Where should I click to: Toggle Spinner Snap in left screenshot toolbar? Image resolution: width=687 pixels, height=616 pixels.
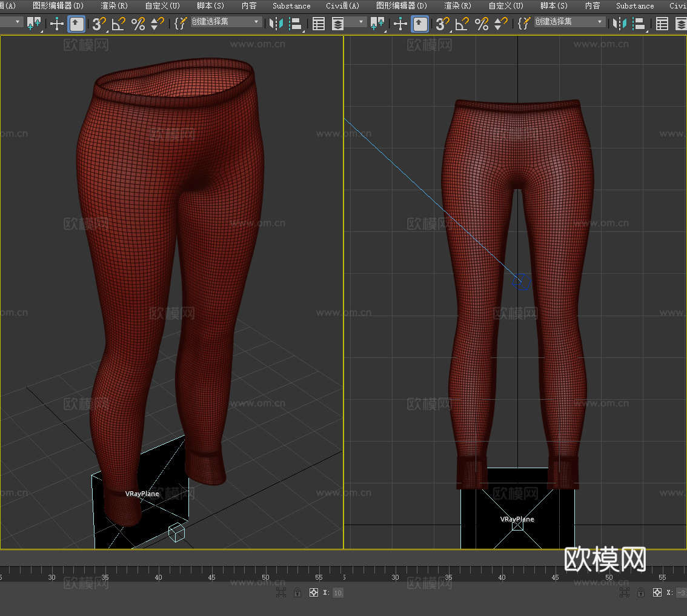point(157,24)
